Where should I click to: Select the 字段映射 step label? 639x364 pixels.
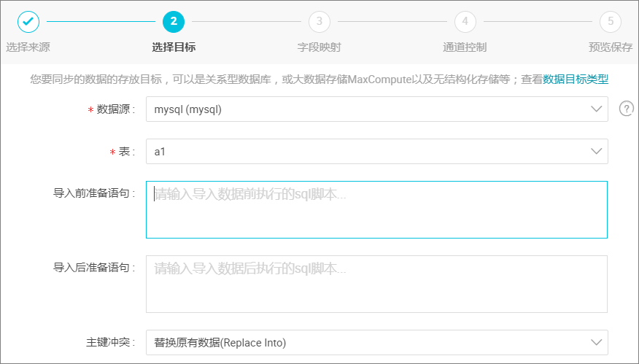[x=319, y=47]
